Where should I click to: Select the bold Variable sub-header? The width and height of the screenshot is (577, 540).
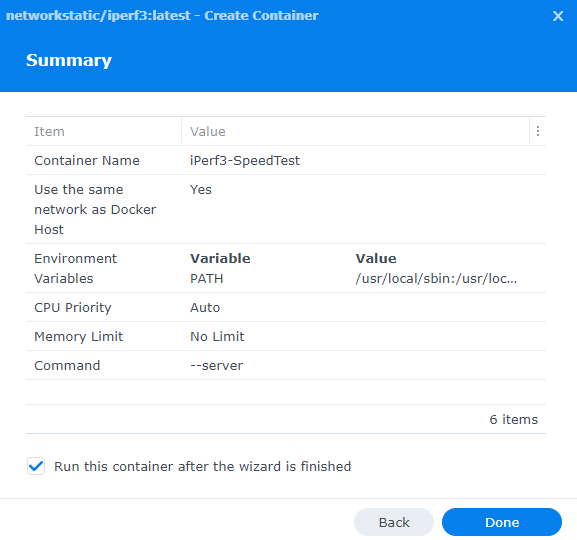pyautogui.click(x=220, y=258)
